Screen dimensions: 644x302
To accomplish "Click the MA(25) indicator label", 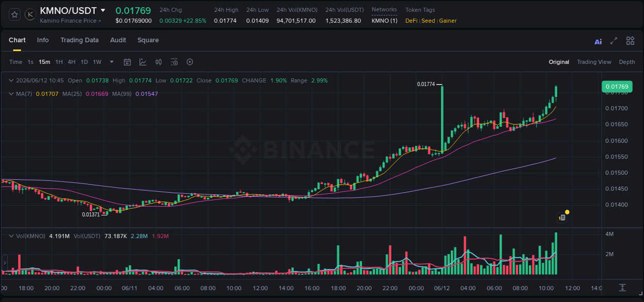I will click(x=73, y=94).
